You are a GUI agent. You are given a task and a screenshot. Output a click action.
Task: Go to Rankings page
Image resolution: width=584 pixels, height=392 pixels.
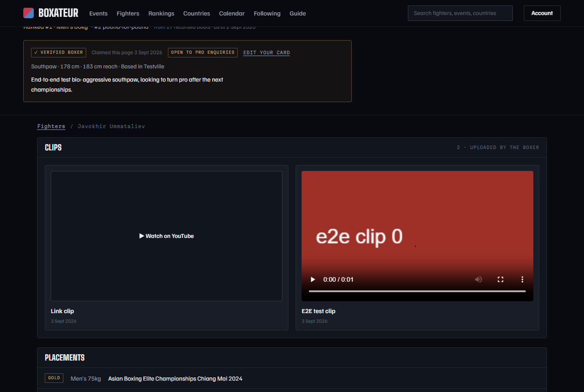tap(162, 13)
